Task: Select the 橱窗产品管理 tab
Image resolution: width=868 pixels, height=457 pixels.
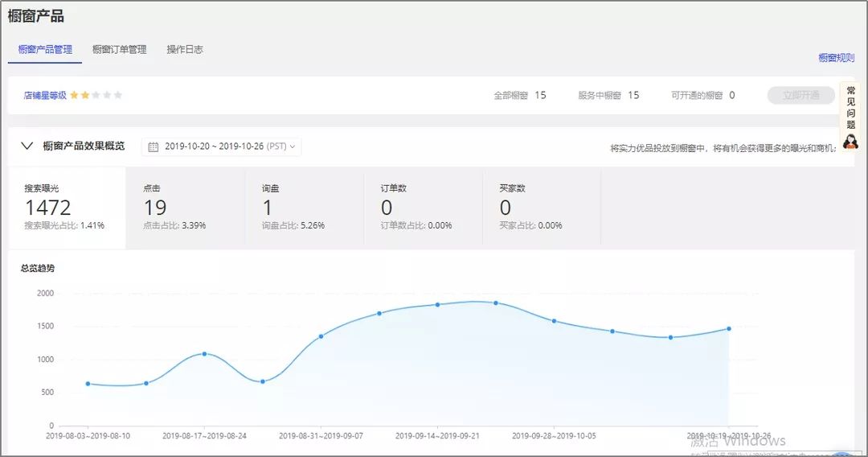Action: click(45, 50)
